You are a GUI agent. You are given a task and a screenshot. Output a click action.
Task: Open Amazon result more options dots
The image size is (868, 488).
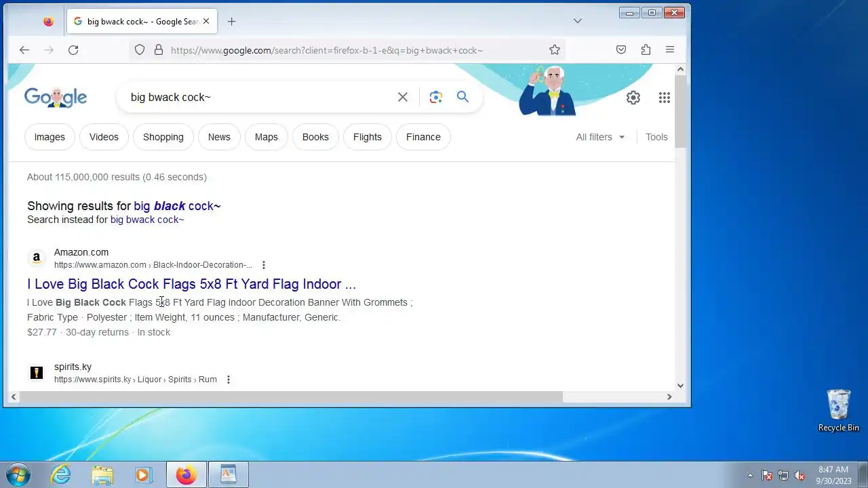click(264, 265)
